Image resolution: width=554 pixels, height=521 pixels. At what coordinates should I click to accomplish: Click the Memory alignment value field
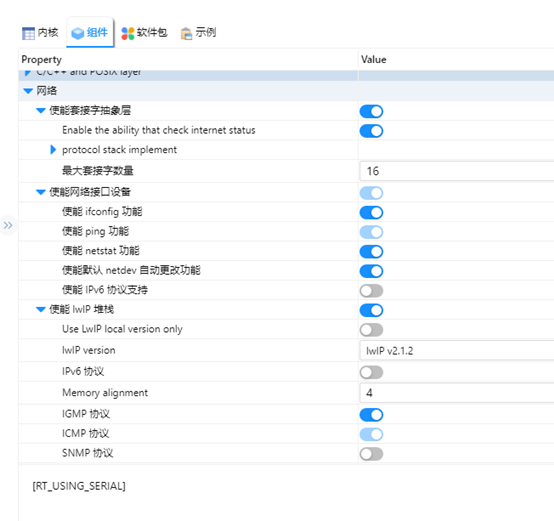pos(457,393)
